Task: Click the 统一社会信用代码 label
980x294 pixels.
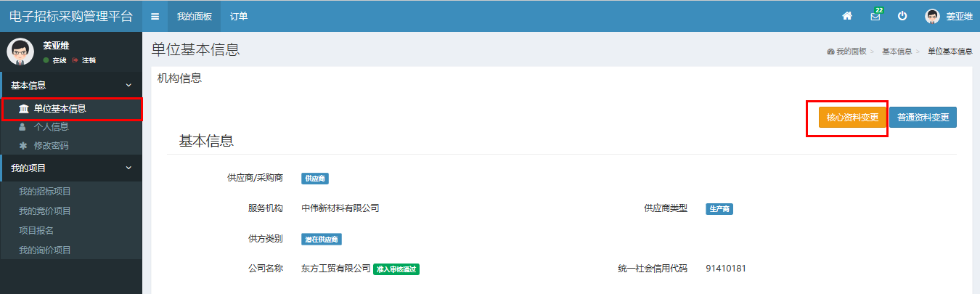Action: coord(653,269)
